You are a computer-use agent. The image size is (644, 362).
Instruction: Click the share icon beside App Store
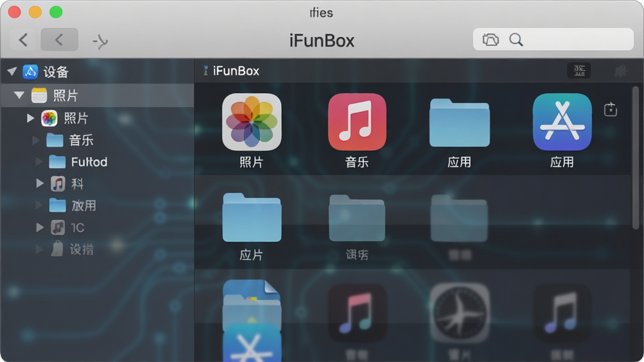point(610,109)
